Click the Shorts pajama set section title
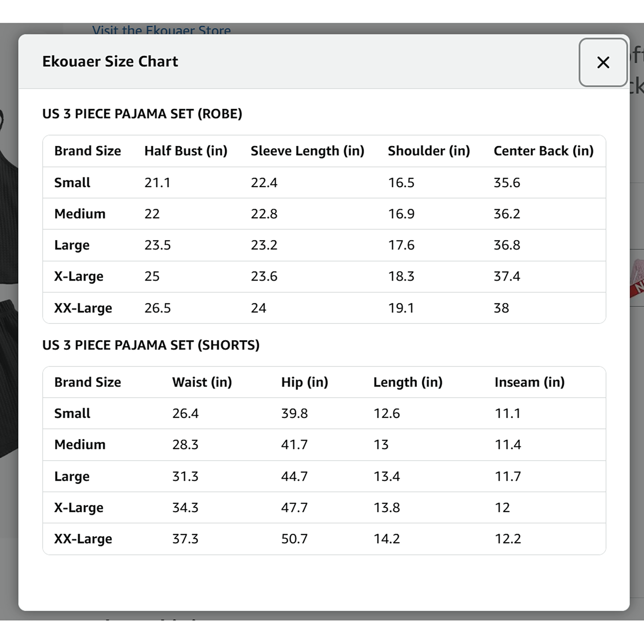The height and width of the screenshot is (644, 644). click(151, 345)
